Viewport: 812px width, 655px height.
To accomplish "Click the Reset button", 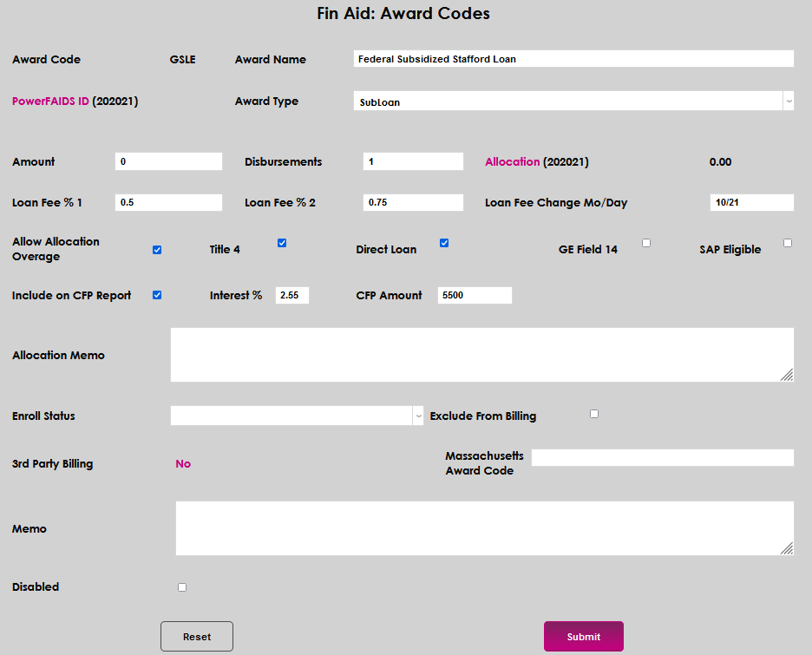I will (197, 636).
